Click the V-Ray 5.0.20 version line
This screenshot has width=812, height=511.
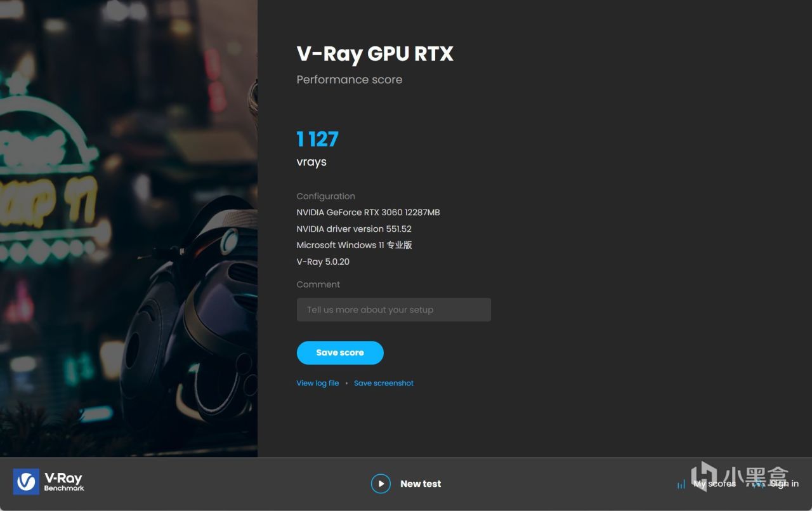click(x=323, y=262)
